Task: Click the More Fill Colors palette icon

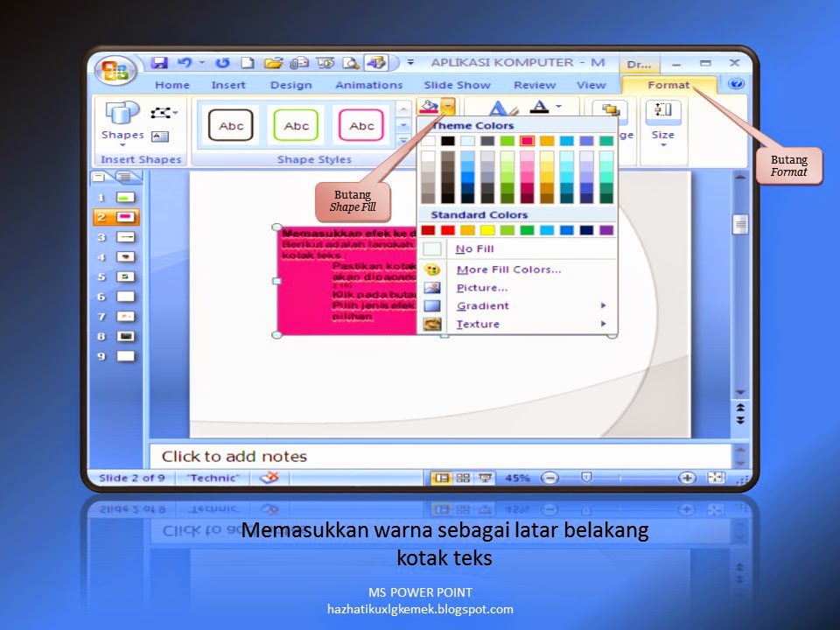Action: (431, 269)
